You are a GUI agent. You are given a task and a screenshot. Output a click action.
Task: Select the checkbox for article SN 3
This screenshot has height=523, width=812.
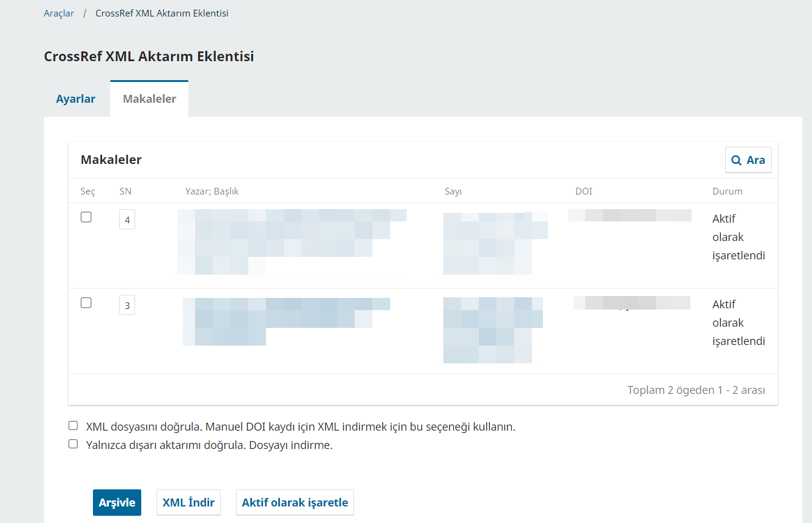point(86,303)
